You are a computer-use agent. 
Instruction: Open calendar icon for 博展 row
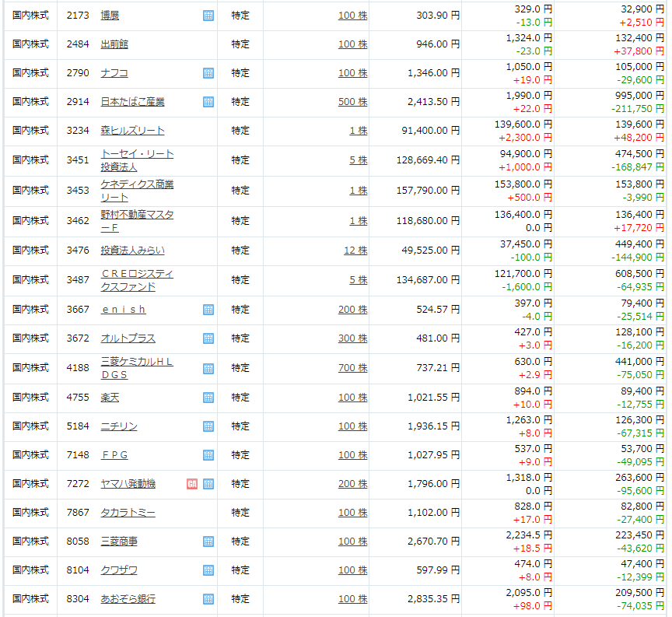pyautogui.click(x=208, y=16)
